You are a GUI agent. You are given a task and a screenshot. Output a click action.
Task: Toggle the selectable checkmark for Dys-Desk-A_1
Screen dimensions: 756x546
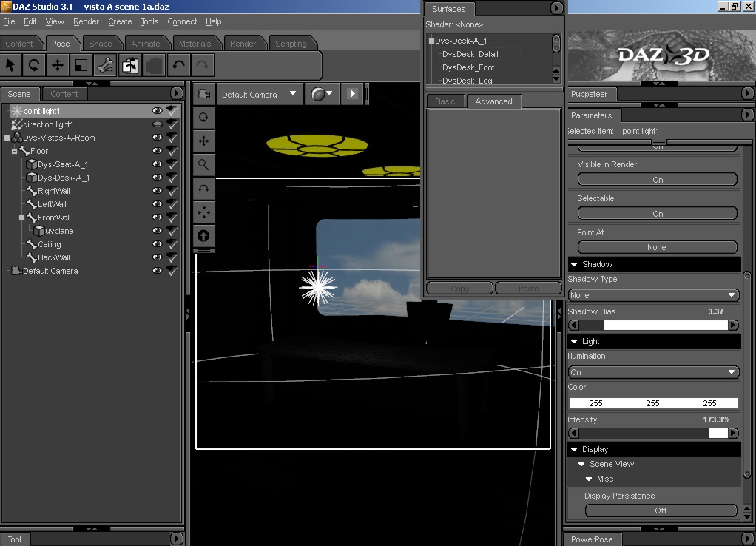click(172, 178)
